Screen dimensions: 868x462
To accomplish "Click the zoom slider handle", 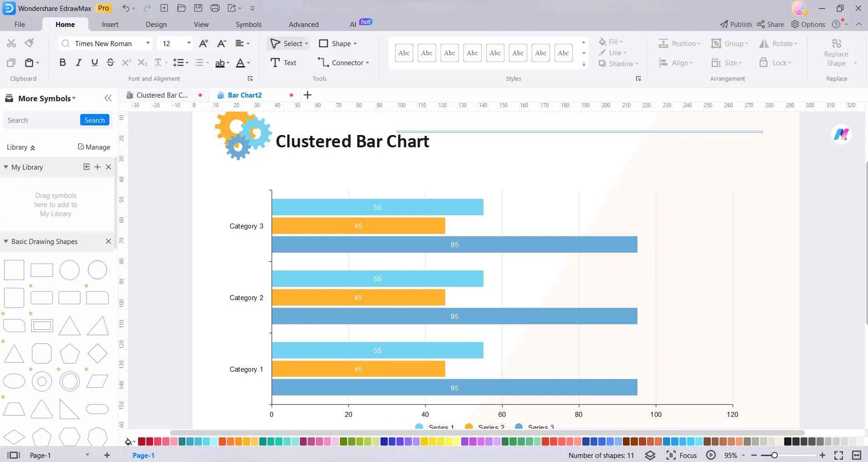I will coord(774,455).
